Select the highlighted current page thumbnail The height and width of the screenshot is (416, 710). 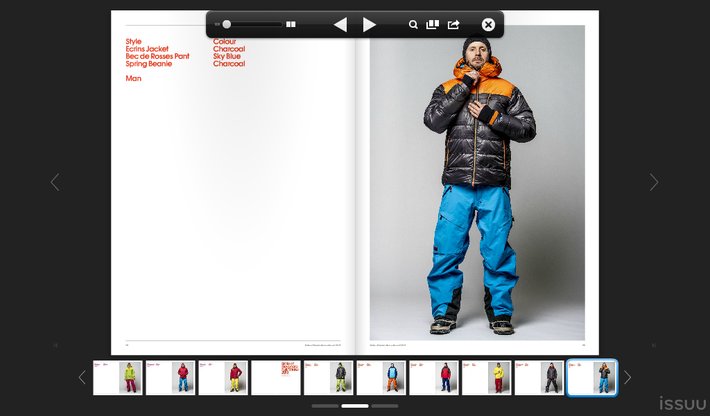pos(592,378)
